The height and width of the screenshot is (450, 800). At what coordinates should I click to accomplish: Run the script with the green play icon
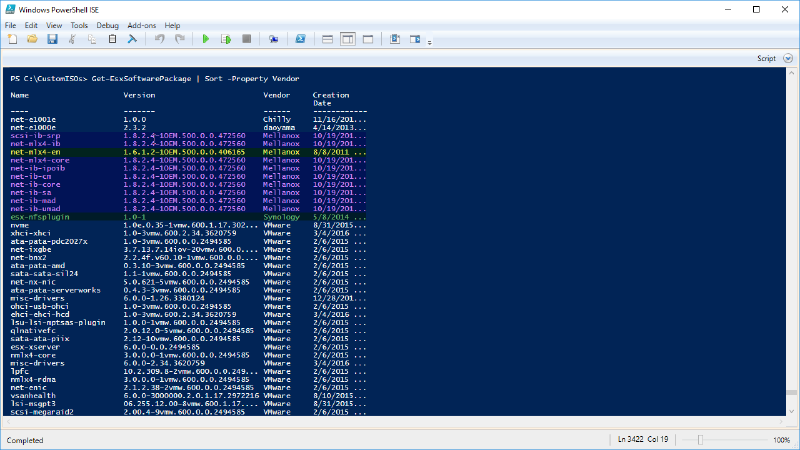[x=206, y=39]
